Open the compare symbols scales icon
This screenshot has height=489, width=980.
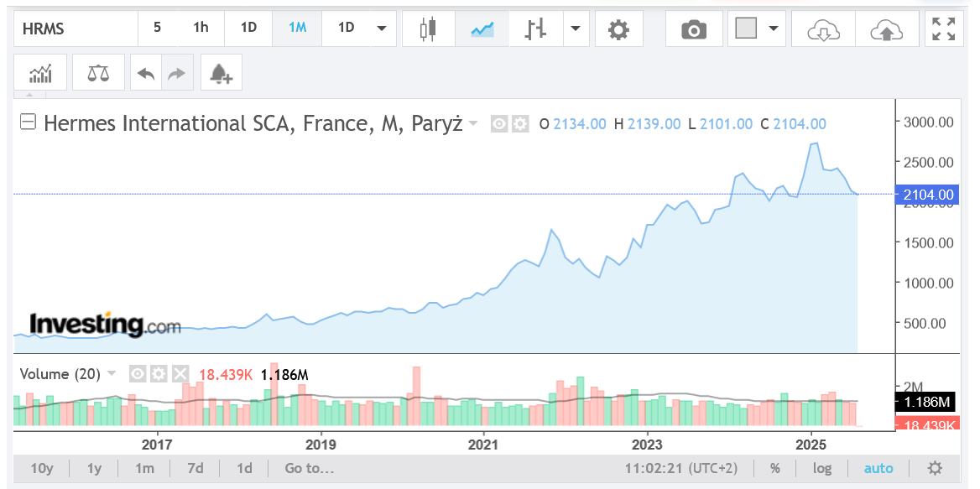click(98, 73)
